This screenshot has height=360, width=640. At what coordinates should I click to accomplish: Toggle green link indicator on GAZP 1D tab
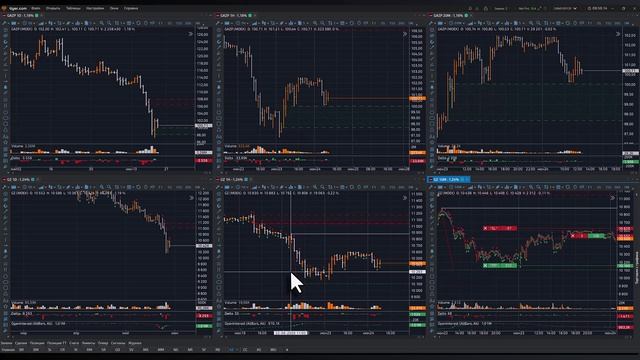37,16
